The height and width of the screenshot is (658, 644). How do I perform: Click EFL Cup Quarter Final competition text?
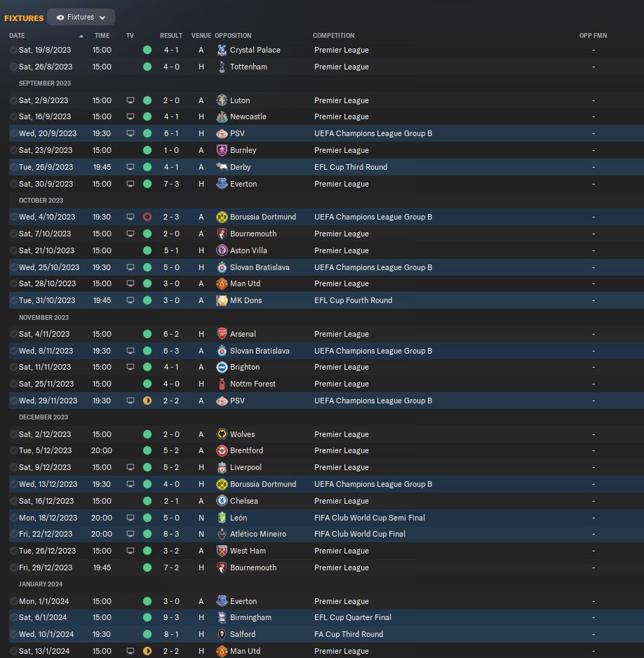tap(353, 618)
